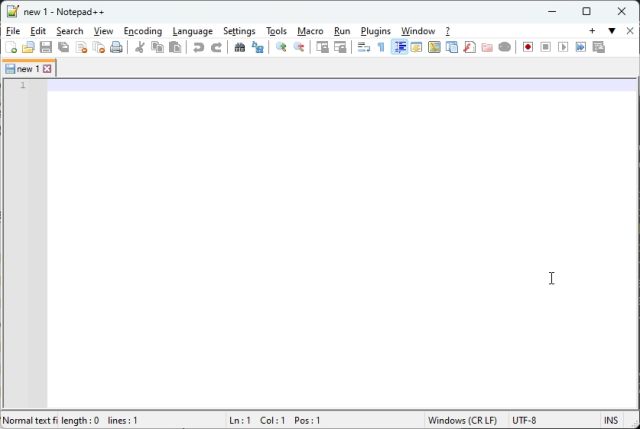
Task: Toggle the indent guide button
Action: click(x=399, y=47)
